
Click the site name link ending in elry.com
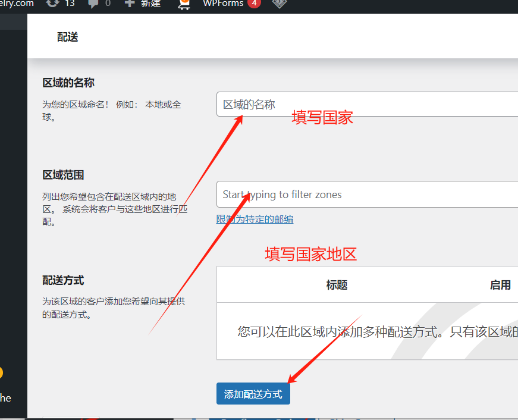coord(17,4)
